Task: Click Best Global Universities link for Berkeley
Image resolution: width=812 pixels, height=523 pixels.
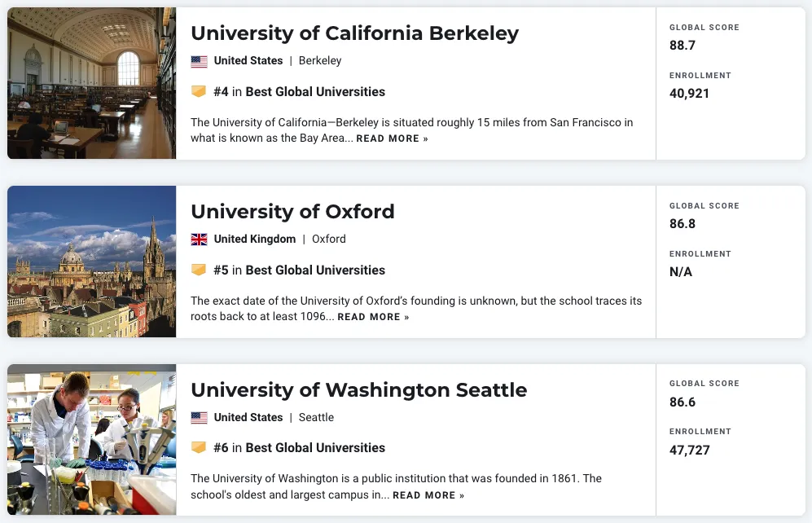Action: 315,92
